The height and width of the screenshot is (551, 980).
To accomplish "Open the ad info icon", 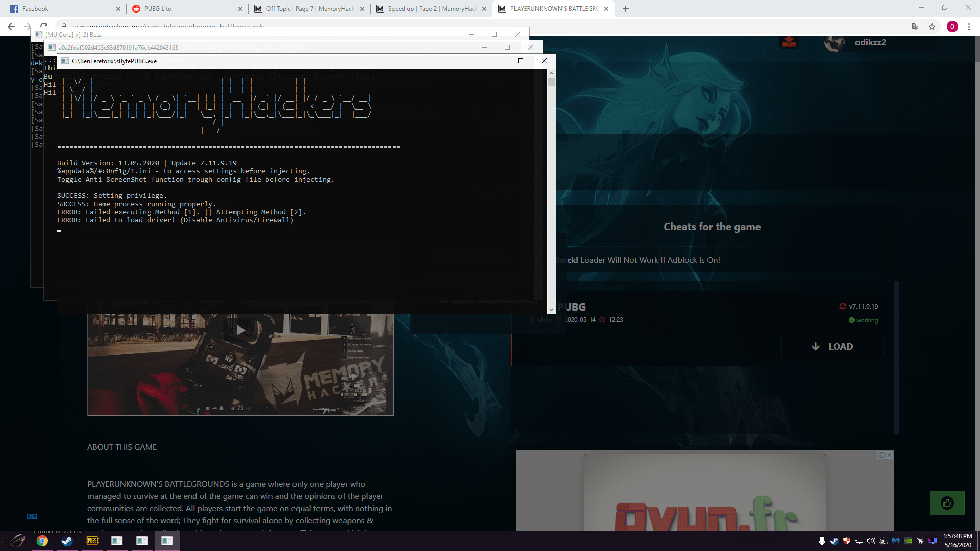I will (x=881, y=455).
